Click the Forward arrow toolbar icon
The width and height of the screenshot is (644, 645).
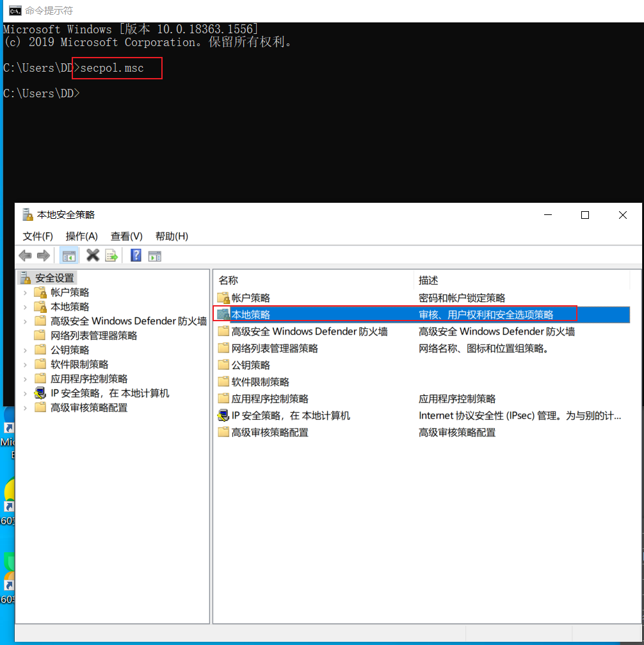coord(43,256)
